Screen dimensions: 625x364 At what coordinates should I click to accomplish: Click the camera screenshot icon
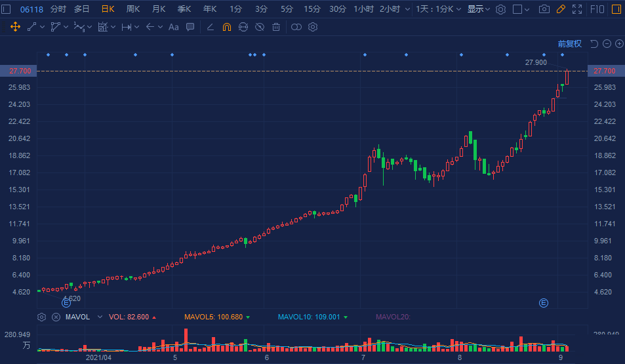544,9
